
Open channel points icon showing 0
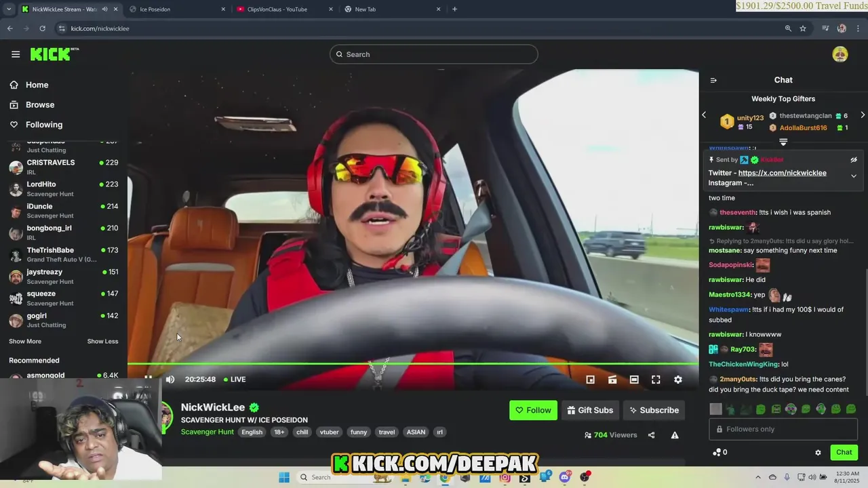coord(720,452)
